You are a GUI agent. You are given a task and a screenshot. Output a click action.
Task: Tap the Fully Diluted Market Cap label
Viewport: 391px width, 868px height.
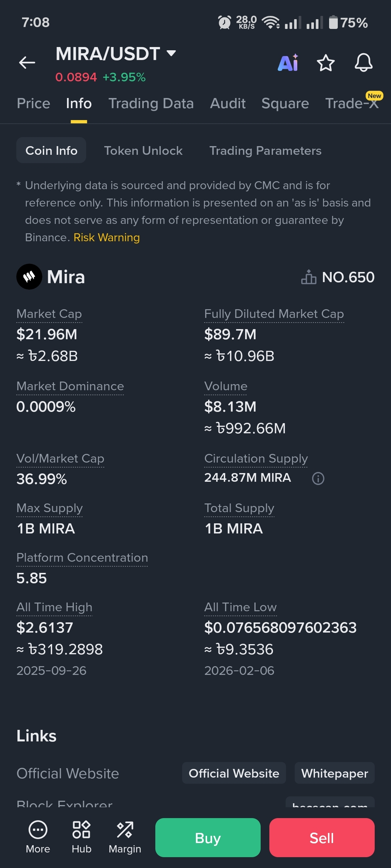coord(274,314)
